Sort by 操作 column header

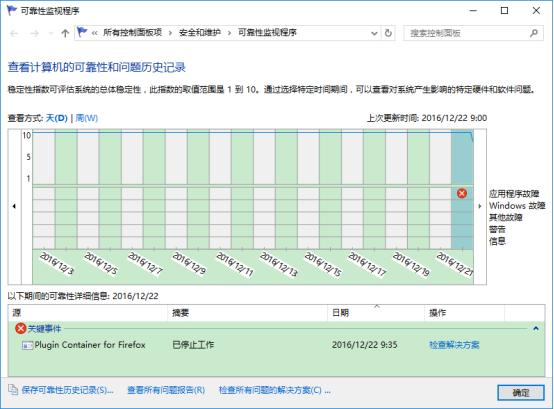[465, 313]
